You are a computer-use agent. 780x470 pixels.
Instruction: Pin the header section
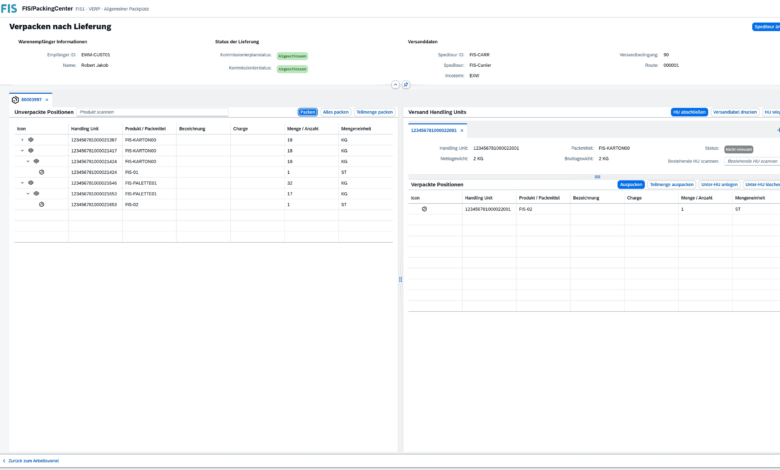tap(406, 85)
